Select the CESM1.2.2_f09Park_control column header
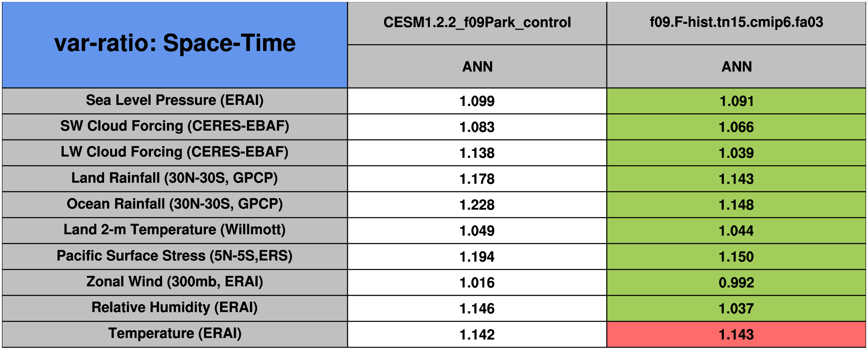 (477, 23)
